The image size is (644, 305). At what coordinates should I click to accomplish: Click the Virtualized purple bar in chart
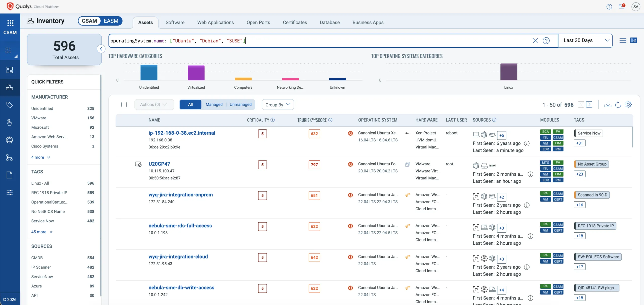[196, 73]
